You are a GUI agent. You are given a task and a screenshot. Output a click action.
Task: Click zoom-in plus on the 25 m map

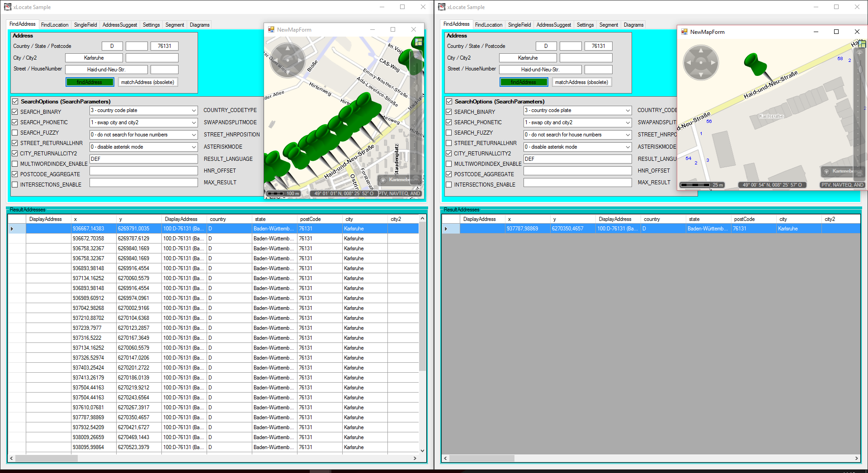[x=860, y=53]
